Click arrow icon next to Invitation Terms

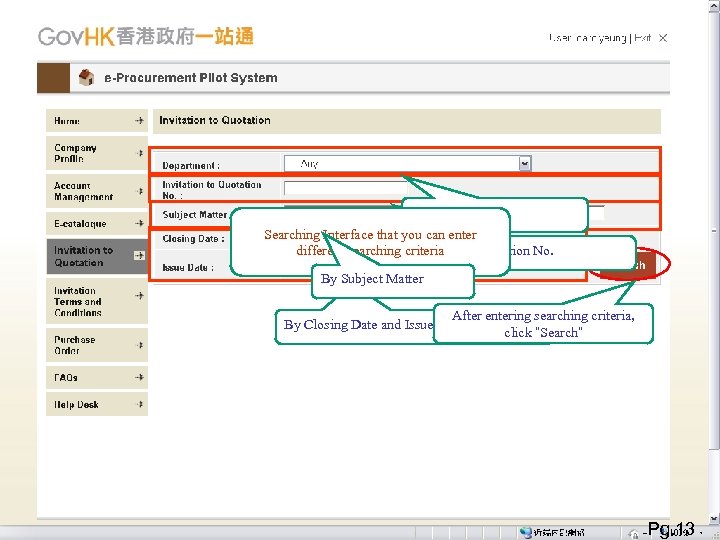point(140,296)
